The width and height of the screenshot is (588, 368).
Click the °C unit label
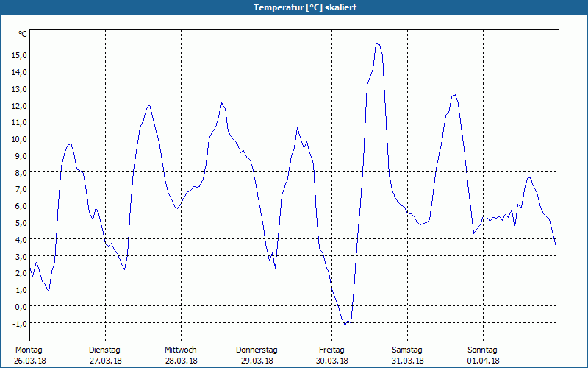pyautogui.click(x=23, y=34)
